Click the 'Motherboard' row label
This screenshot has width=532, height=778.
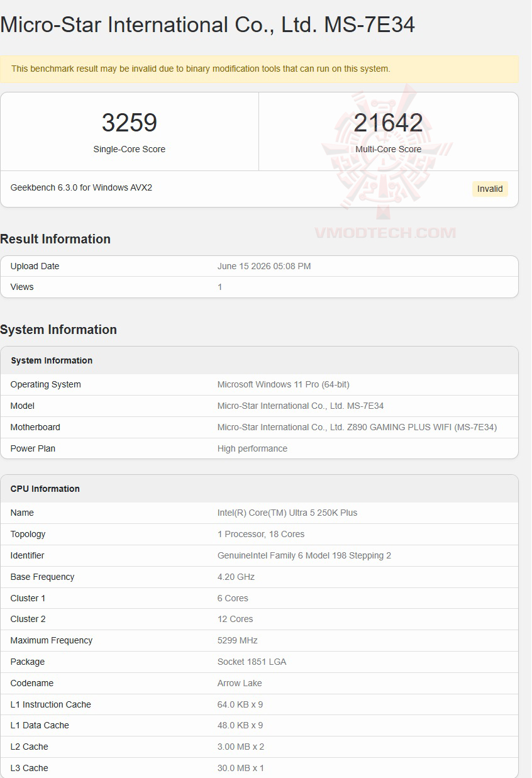35,427
